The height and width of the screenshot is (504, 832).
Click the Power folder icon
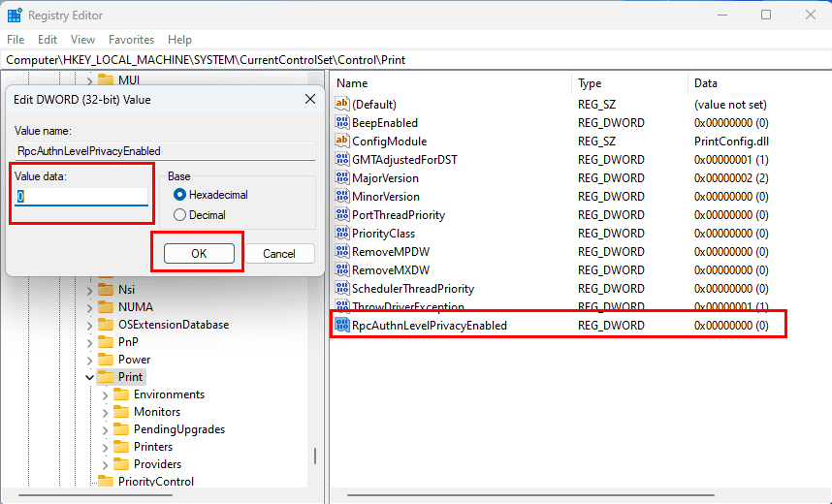pos(106,360)
